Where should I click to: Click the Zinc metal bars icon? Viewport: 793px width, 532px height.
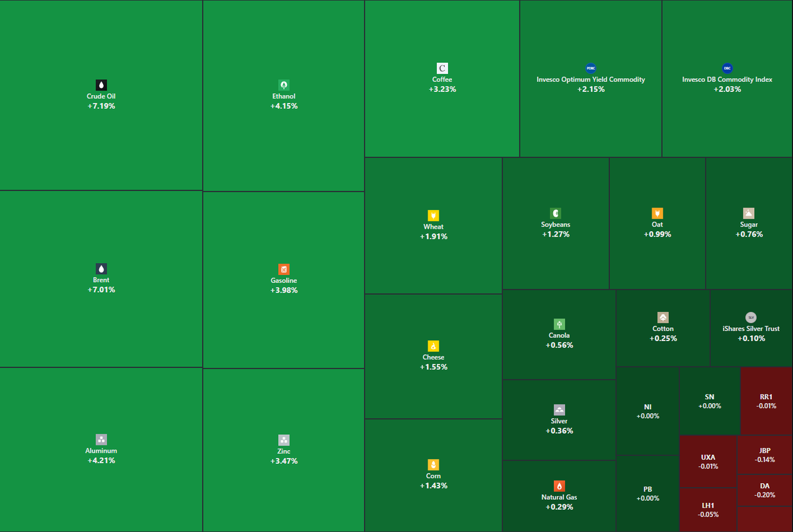coord(283,439)
